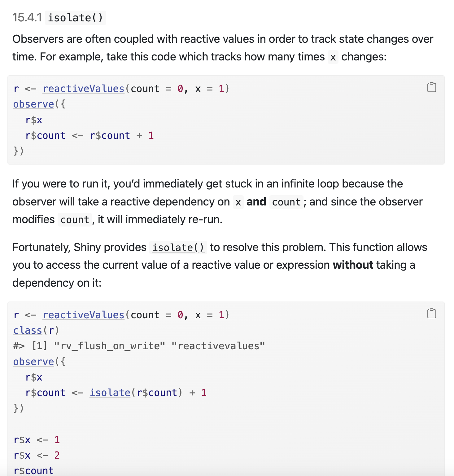Image resolution: width=454 pixels, height=476 pixels.
Task: Click "r$count <- r$count + 1" line
Action: 89,135
